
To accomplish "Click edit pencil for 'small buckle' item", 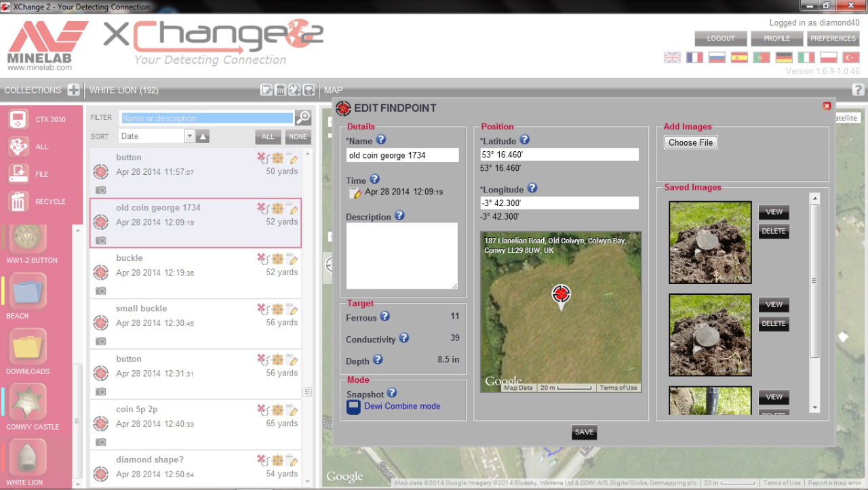I will pos(294,310).
